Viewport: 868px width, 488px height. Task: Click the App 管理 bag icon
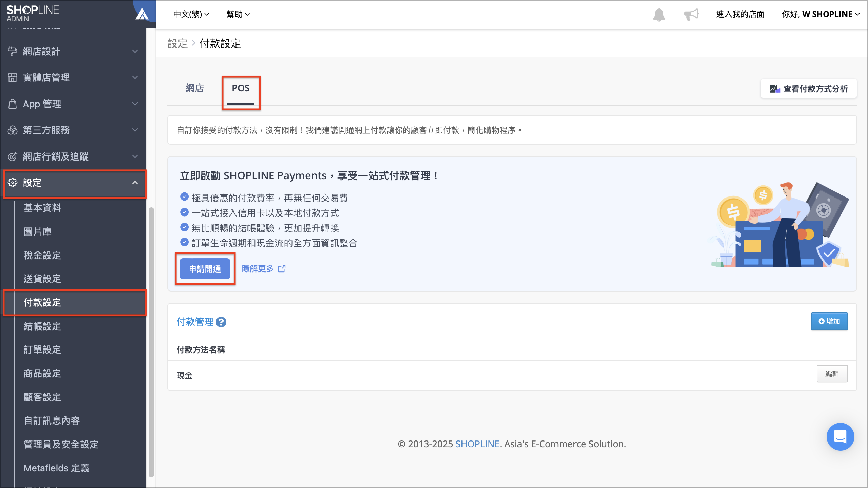pyautogui.click(x=13, y=104)
